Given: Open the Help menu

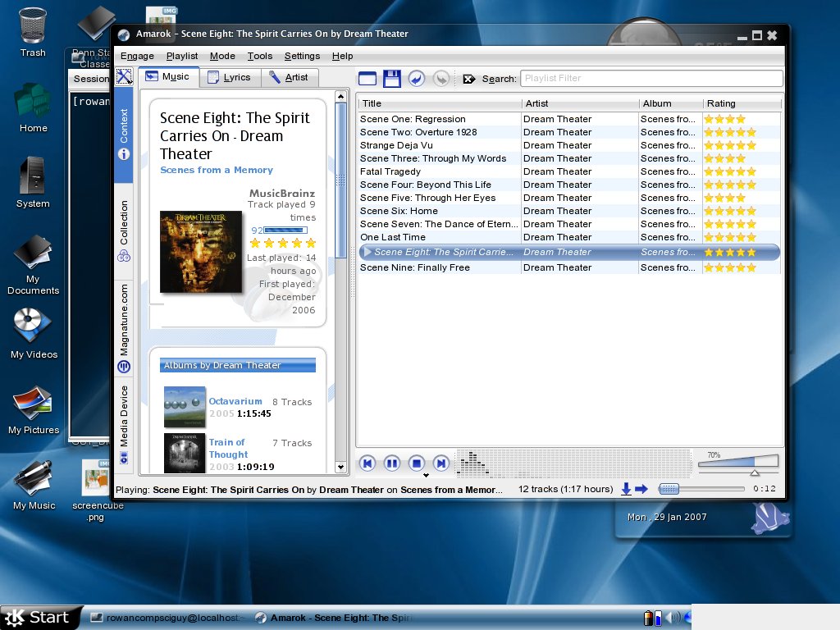Looking at the screenshot, I should point(342,56).
